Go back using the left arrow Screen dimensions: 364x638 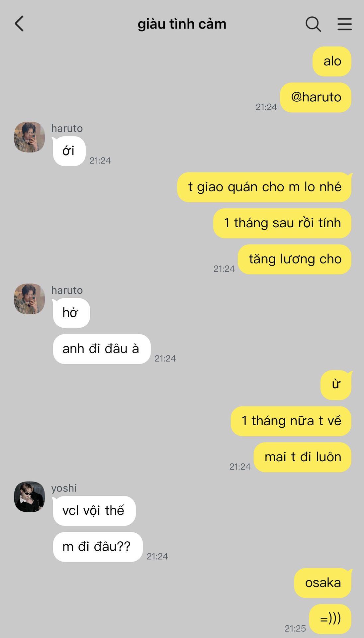(19, 24)
